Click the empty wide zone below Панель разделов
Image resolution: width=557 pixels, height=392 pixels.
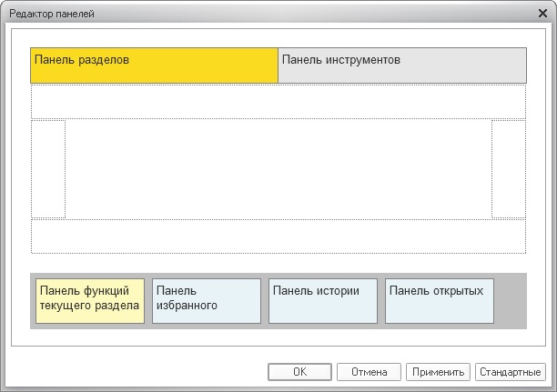pyautogui.click(x=278, y=101)
